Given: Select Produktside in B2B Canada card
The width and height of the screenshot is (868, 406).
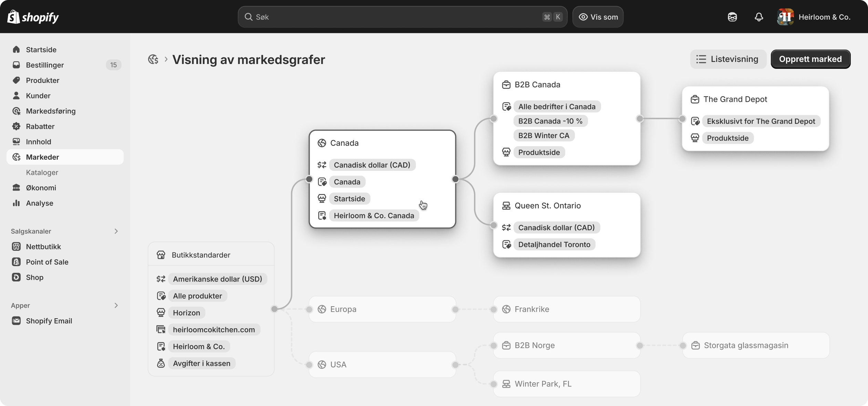Looking at the screenshot, I should (539, 152).
